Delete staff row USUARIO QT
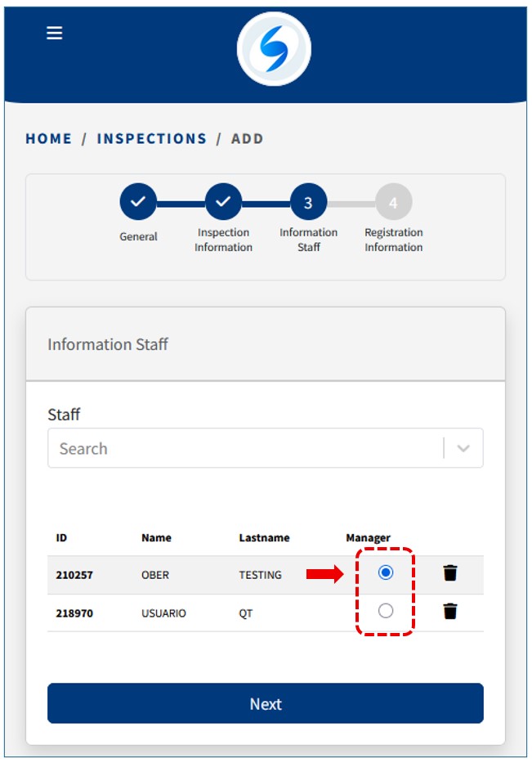This screenshot has height=763, width=532. tap(450, 611)
